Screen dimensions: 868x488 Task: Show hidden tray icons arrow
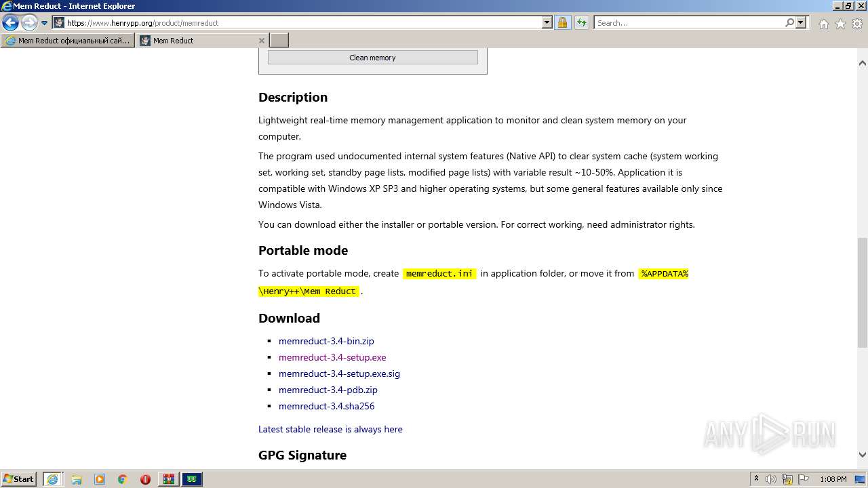(756, 479)
